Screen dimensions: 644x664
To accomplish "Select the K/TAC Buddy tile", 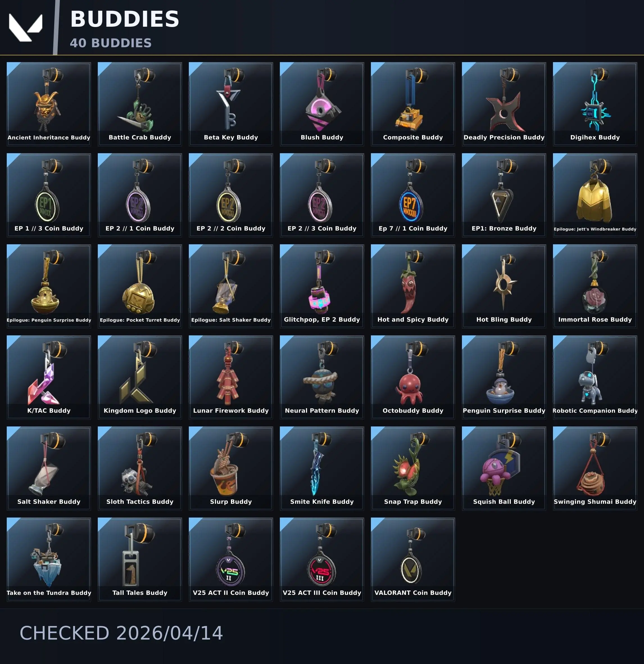I will 49,377.
